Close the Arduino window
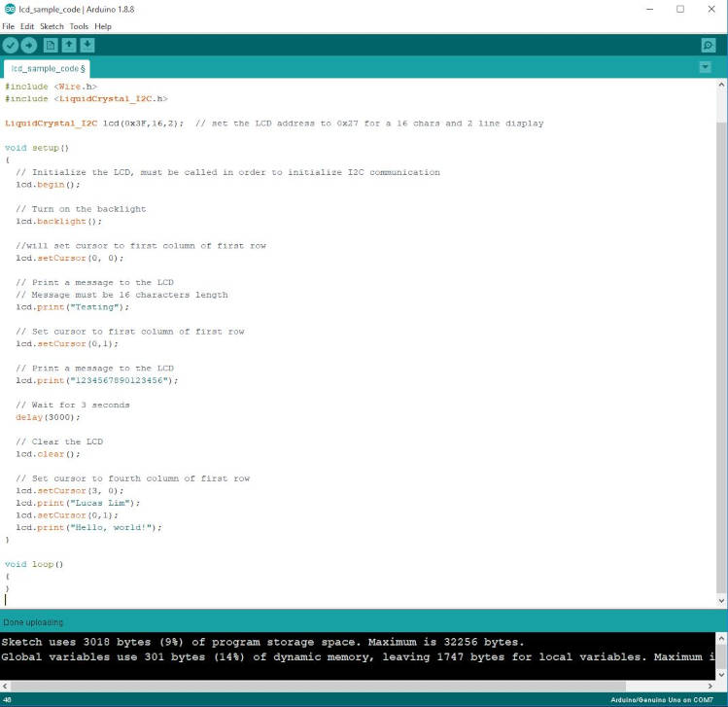 coord(711,9)
